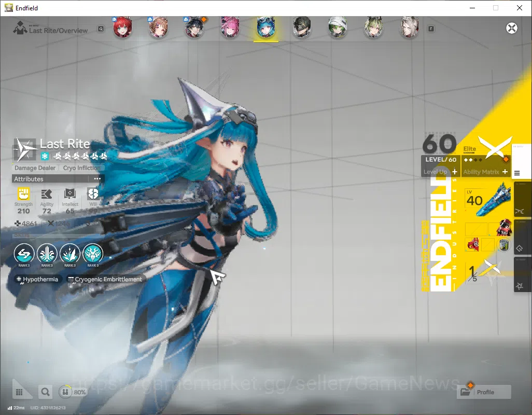Image resolution: width=532 pixels, height=415 pixels.
Task: Open the Cryogenic Embrittlement talent
Action: pos(105,279)
